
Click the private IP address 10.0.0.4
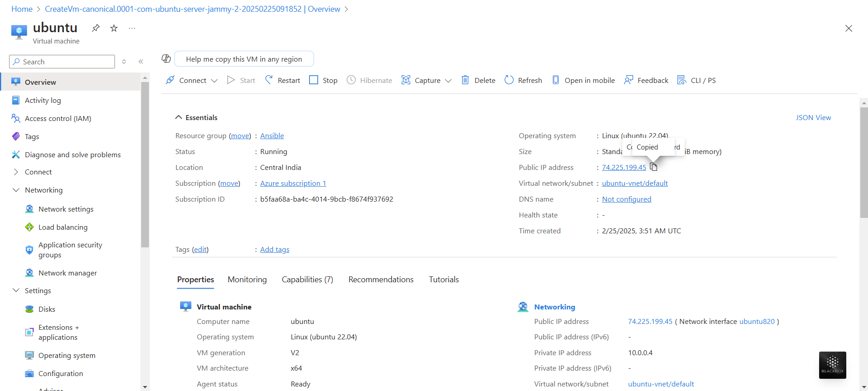(x=640, y=352)
